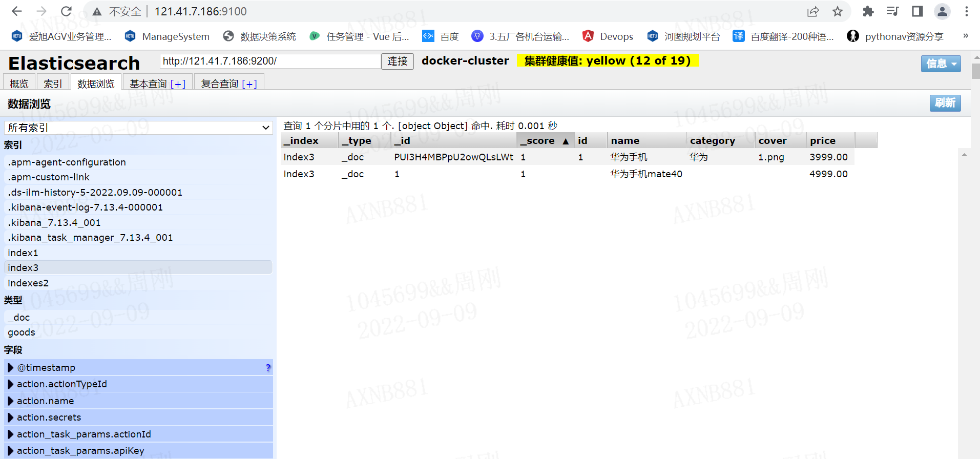
Task: Open 百度翻译 bookmark
Action: coord(783,36)
